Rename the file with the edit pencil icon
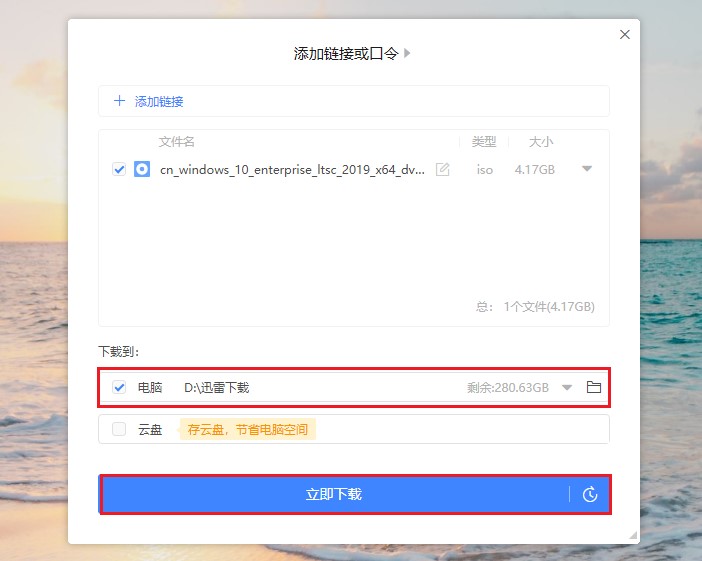Viewport: 702px width, 561px height. (x=442, y=169)
